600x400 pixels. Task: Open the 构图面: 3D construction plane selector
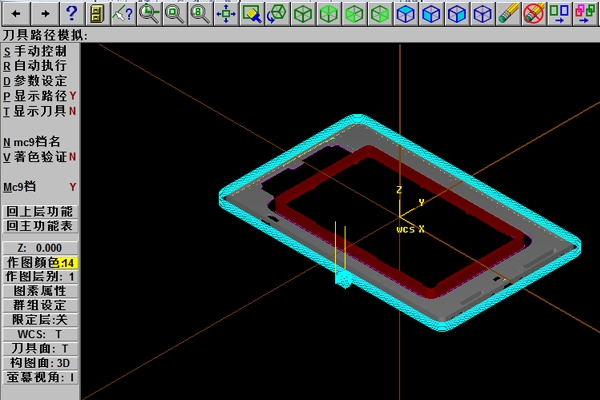pyautogui.click(x=39, y=362)
